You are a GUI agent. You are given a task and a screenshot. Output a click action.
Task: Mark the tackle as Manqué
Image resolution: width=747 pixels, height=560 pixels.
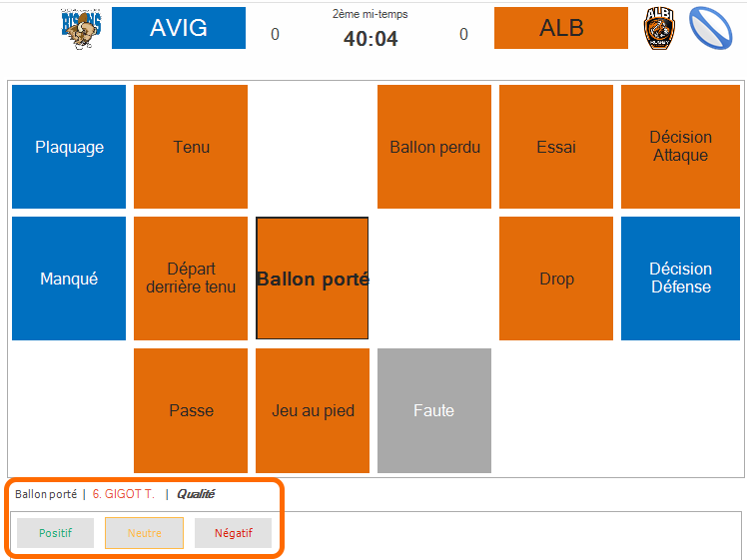tap(69, 279)
